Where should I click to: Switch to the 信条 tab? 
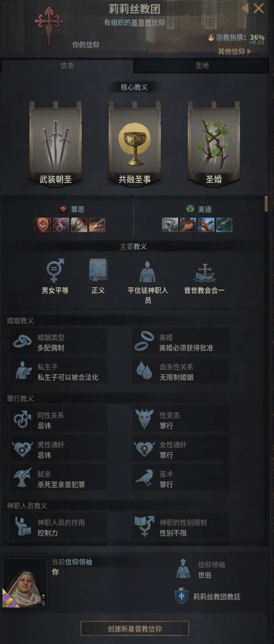67,66
